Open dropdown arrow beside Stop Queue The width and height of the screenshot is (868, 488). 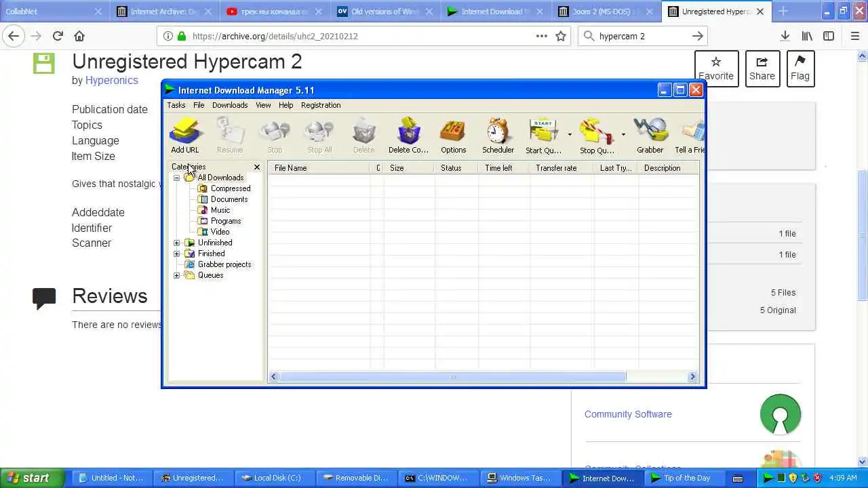[x=623, y=135]
